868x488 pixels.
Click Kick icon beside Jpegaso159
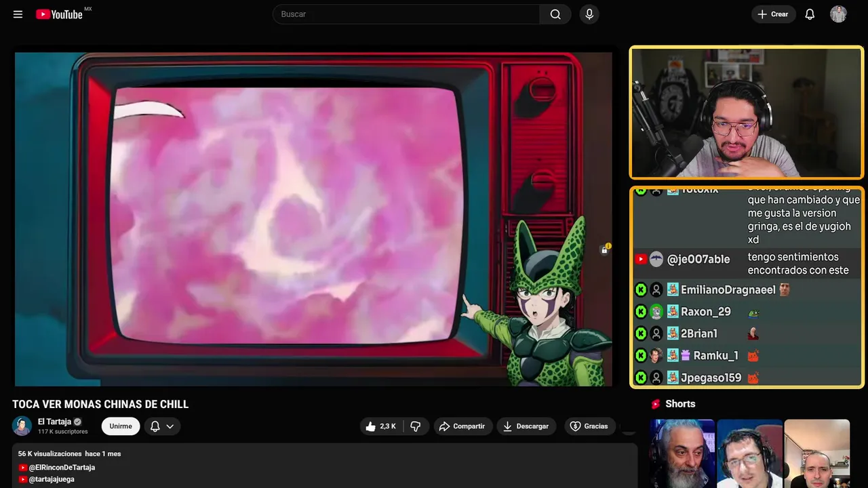[x=641, y=378]
